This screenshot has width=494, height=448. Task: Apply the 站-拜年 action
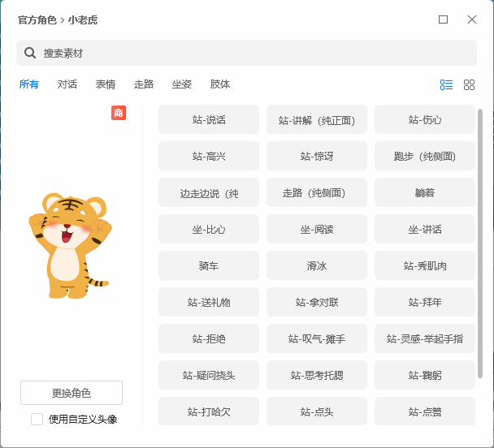tap(425, 302)
